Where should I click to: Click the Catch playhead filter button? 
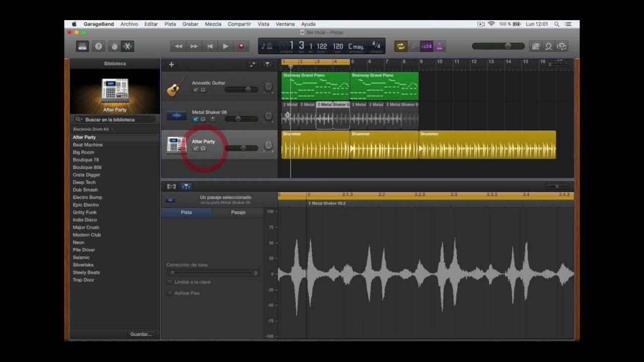[x=268, y=64]
